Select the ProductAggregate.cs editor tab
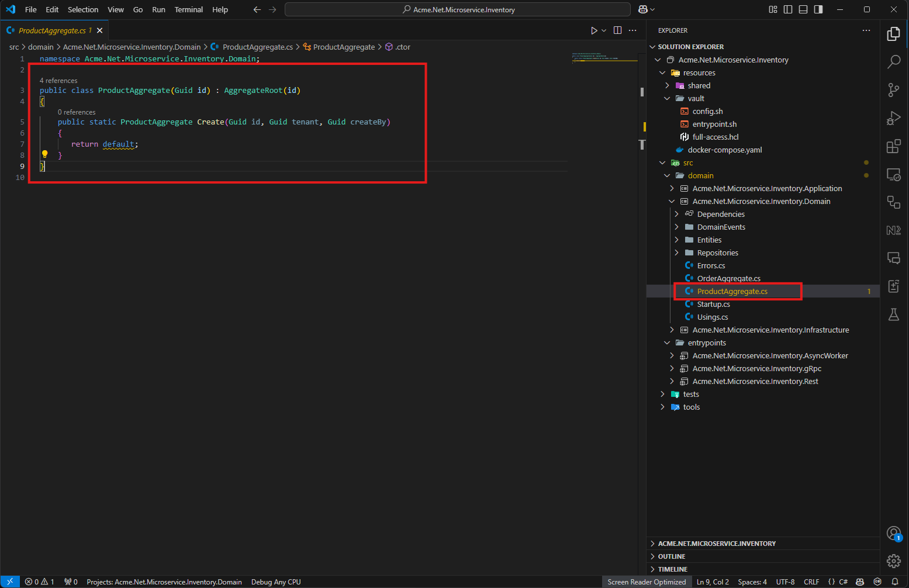This screenshot has height=588, width=909. [x=54, y=30]
